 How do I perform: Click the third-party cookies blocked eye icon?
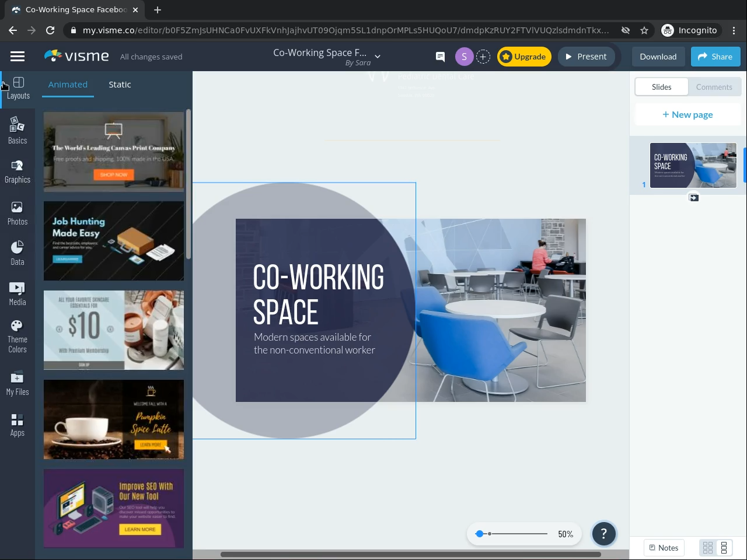625,30
